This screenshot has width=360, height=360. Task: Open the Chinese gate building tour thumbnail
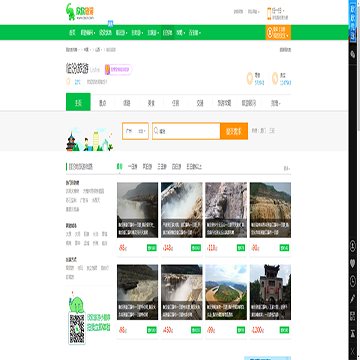[x=270, y=292]
